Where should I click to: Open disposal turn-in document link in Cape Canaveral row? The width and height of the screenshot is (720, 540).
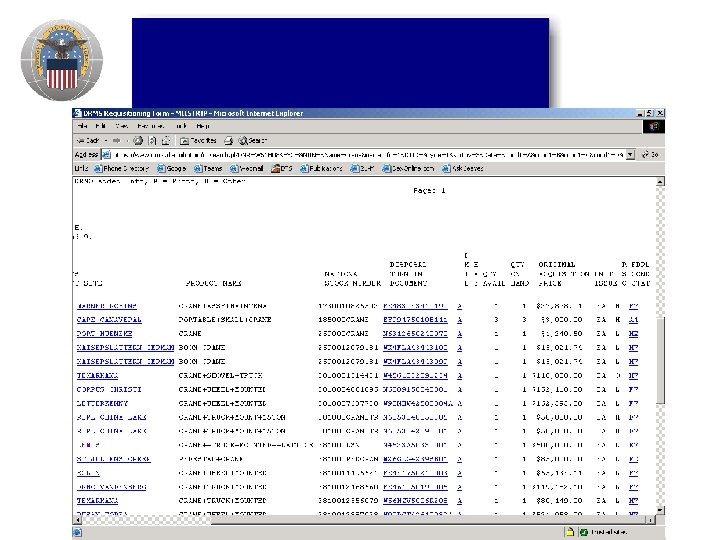415,320
